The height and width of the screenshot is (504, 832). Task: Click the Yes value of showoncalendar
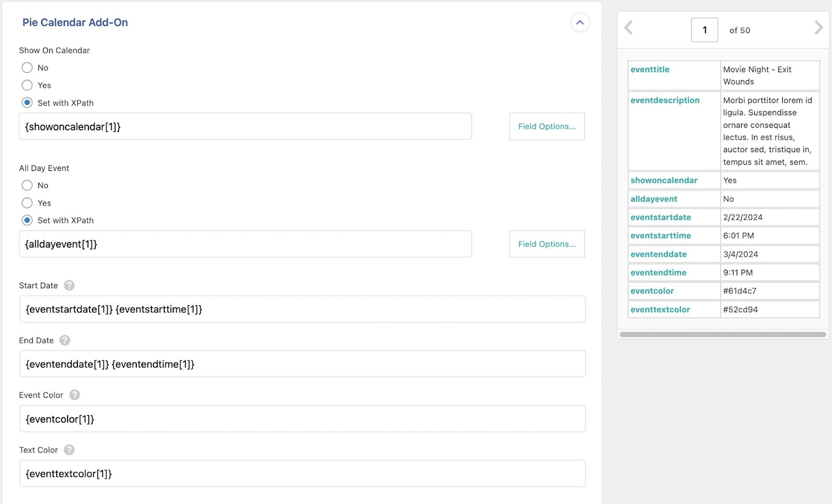(x=730, y=180)
